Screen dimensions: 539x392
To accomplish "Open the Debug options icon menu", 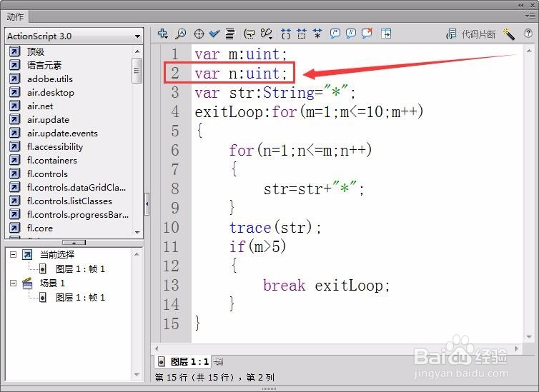I will click(267, 34).
